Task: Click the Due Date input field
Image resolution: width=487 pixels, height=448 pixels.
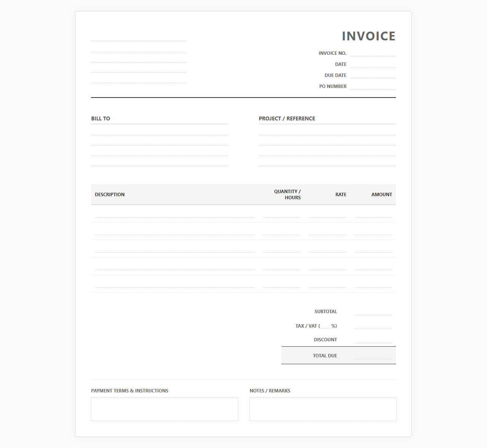Action: tap(373, 75)
